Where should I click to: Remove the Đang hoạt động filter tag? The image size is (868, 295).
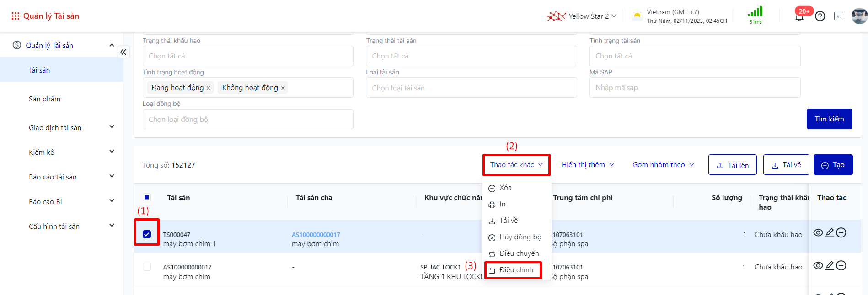(x=208, y=88)
